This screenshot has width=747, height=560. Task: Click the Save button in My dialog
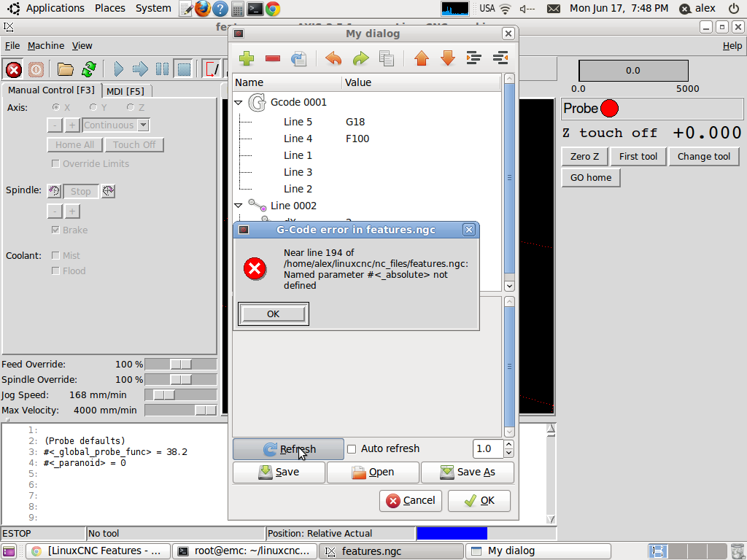279,472
